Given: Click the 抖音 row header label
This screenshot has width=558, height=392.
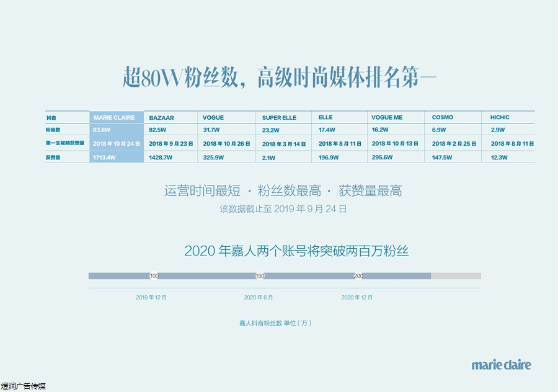Looking at the screenshot, I should click(x=51, y=118).
